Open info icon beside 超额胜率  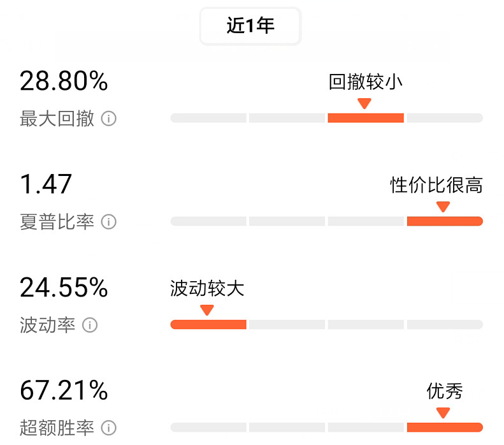click(x=109, y=428)
